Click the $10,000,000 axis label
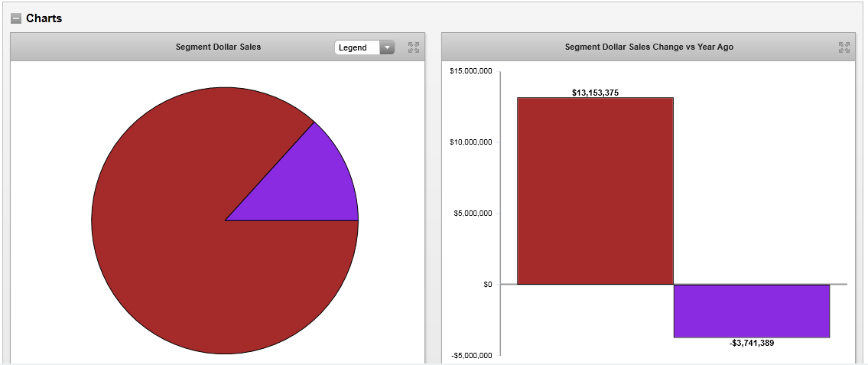This screenshot has height=365, width=868. 470,142
